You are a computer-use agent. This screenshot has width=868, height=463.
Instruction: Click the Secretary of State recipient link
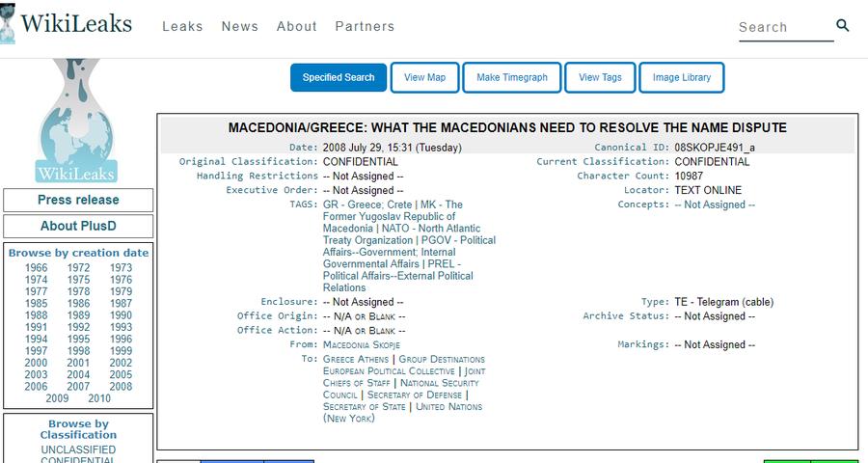click(x=365, y=407)
